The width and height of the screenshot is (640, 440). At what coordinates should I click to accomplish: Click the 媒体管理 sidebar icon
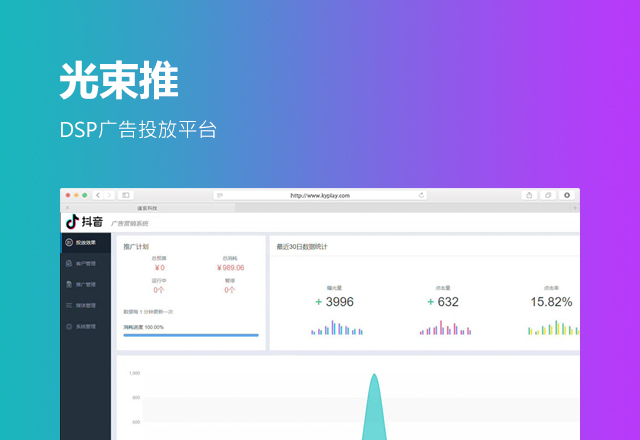[69, 305]
